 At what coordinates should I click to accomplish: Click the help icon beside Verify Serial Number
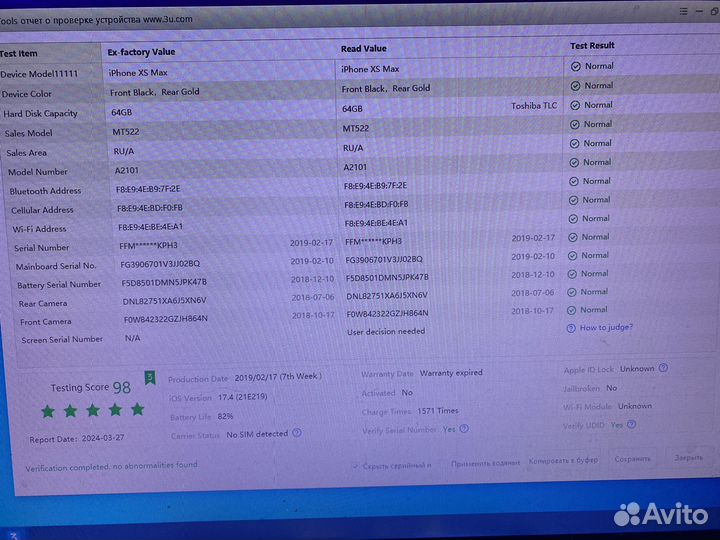tap(462, 429)
